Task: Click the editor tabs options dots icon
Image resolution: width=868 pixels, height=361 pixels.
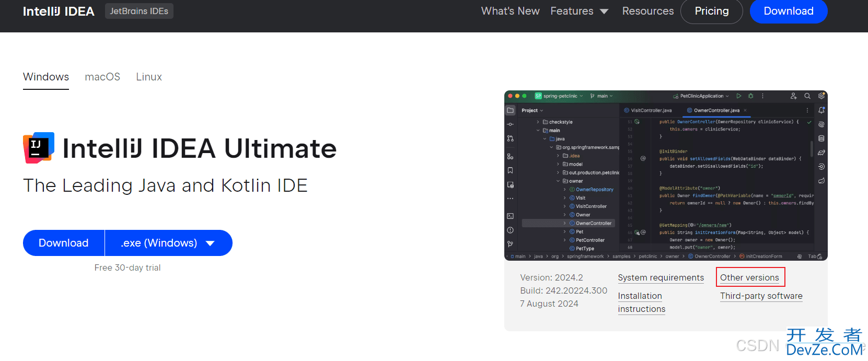Action: coord(807,110)
